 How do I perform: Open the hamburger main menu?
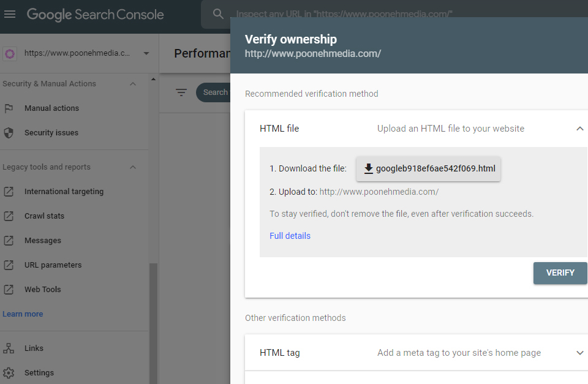pos(10,14)
